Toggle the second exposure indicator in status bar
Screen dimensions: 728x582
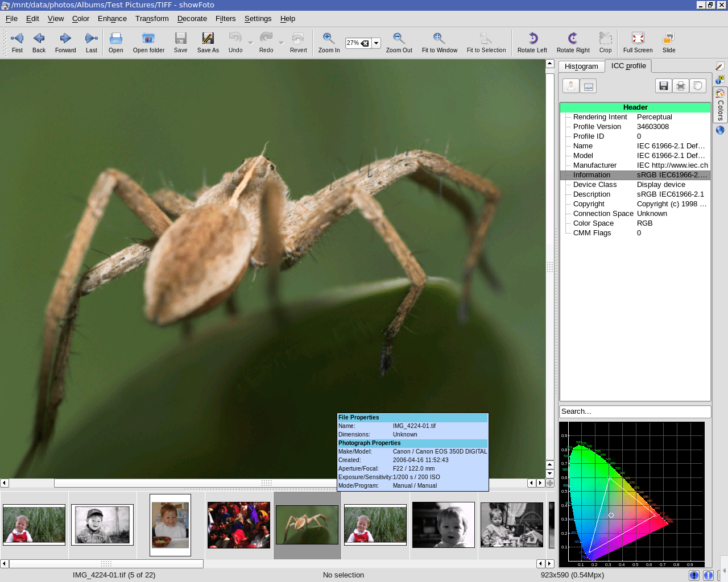coord(708,575)
